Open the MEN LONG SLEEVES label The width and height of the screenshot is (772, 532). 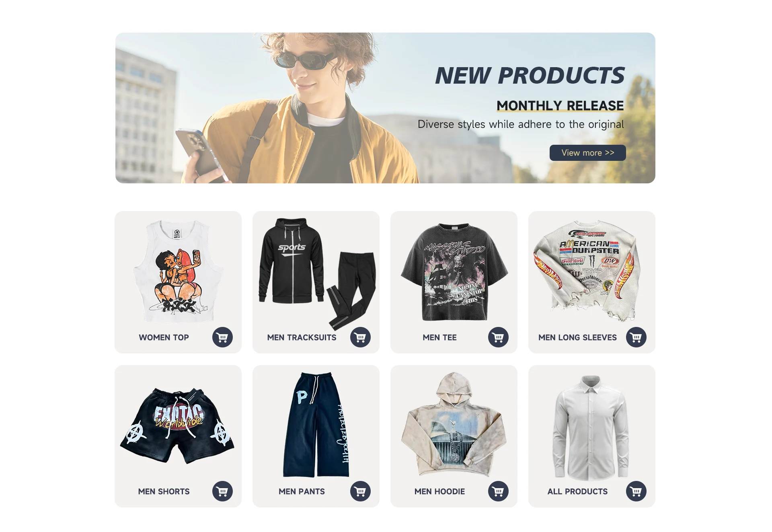pyautogui.click(x=577, y=337)
